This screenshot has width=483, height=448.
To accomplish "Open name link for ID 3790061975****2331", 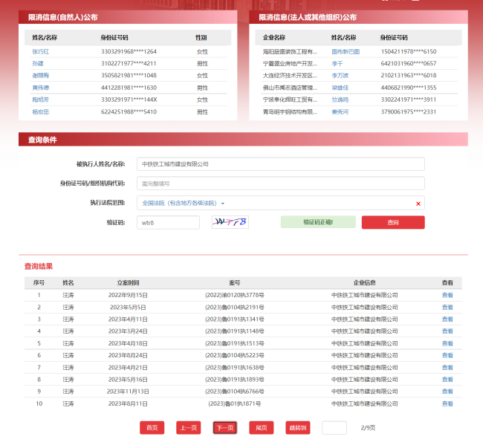I will point(340,111).
